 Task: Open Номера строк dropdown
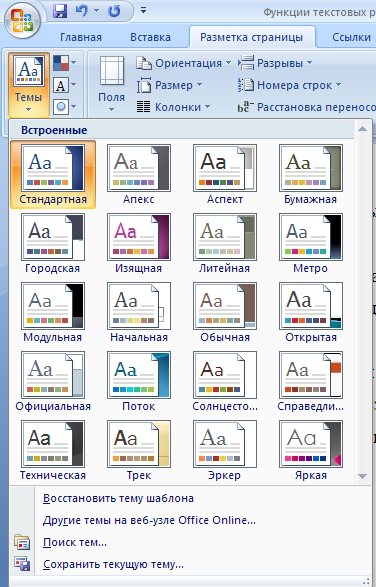289,85
